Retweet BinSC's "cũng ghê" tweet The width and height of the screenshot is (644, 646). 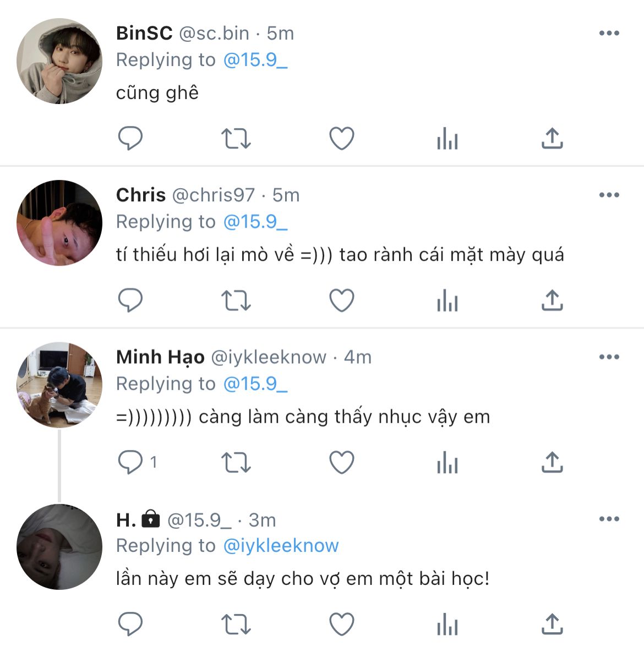tap(236, 138)
